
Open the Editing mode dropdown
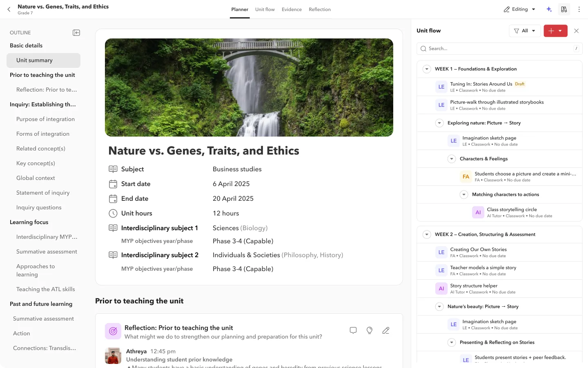(519, 9)
